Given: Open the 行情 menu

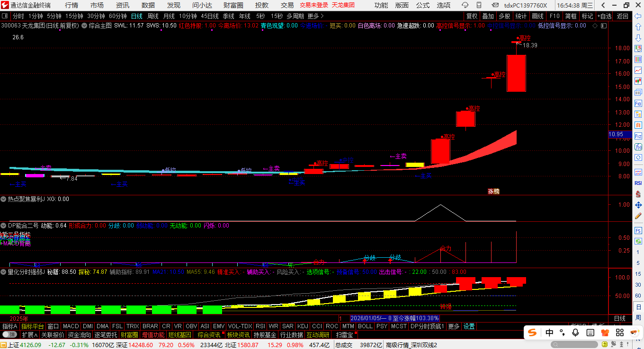Looking at the screenshot, I should coord(72,5).
